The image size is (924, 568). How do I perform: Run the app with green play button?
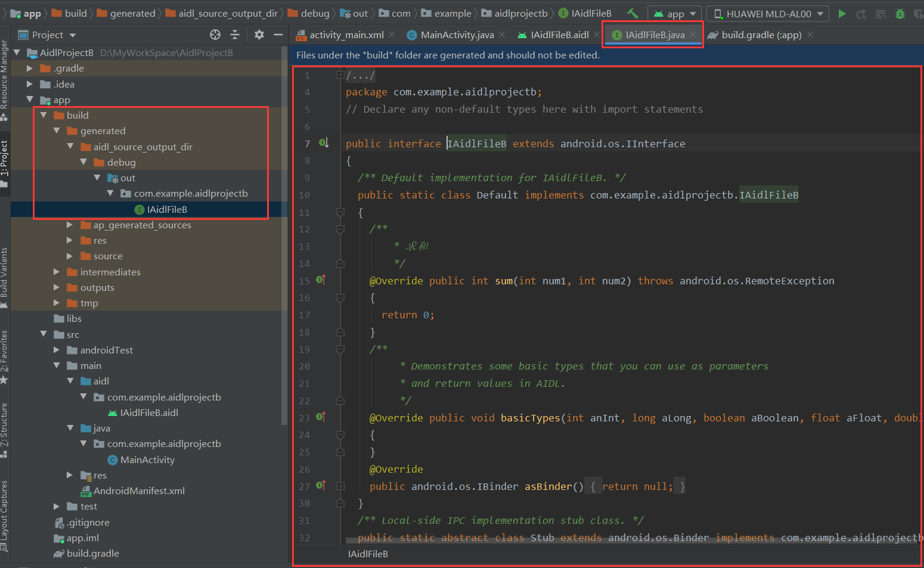842,13
